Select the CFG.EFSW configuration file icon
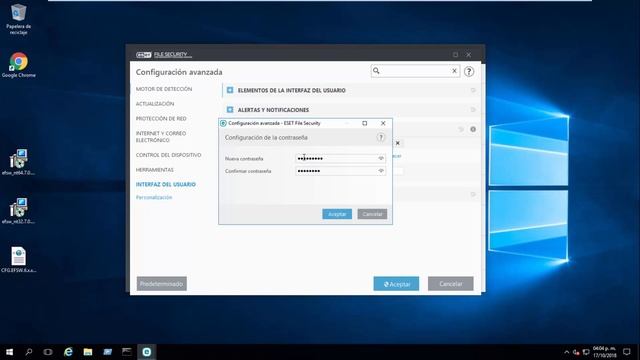The image size is (640, 360). (x=18, y=260)
